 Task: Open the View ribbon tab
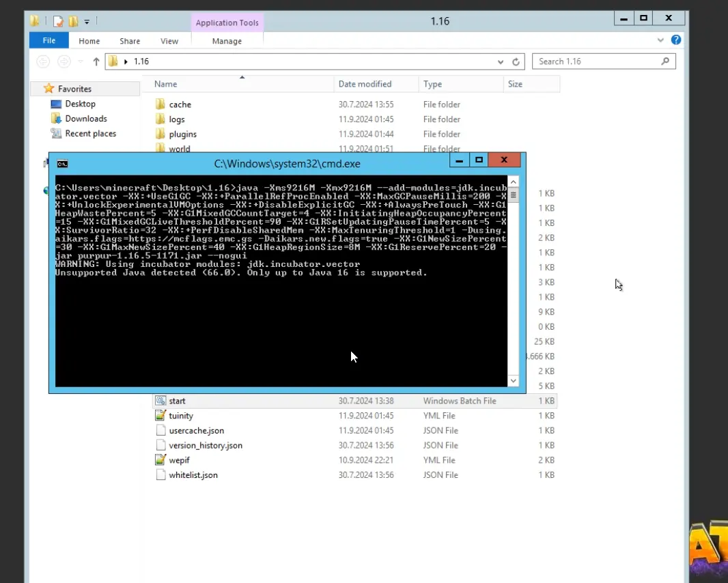tap(169, 41)
